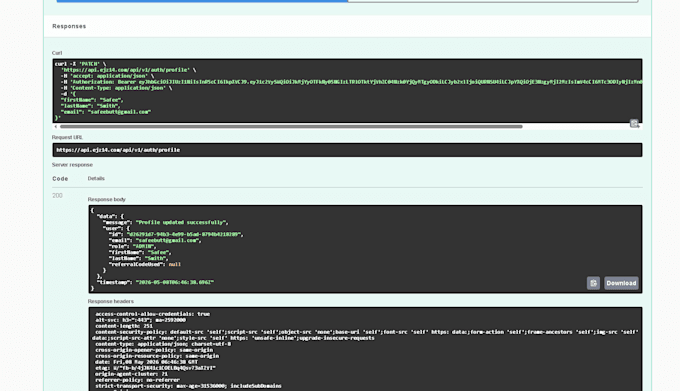Copy the response body to clipboard

click(x=593, y=283)
